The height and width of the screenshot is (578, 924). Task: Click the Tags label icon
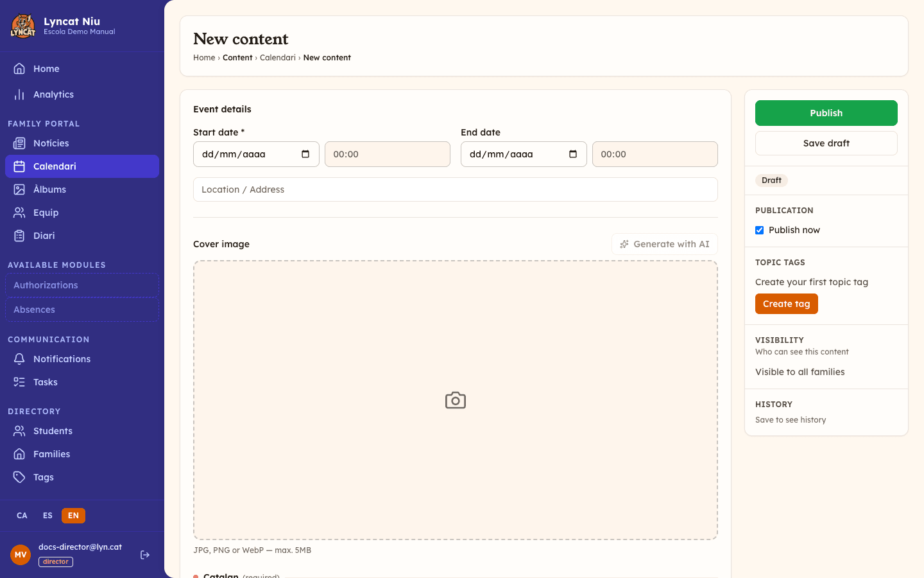pyautogui.click(x=19, y=477)
